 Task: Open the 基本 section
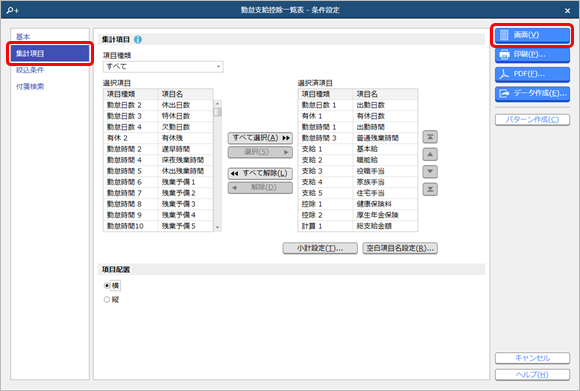tap(23, 37)
